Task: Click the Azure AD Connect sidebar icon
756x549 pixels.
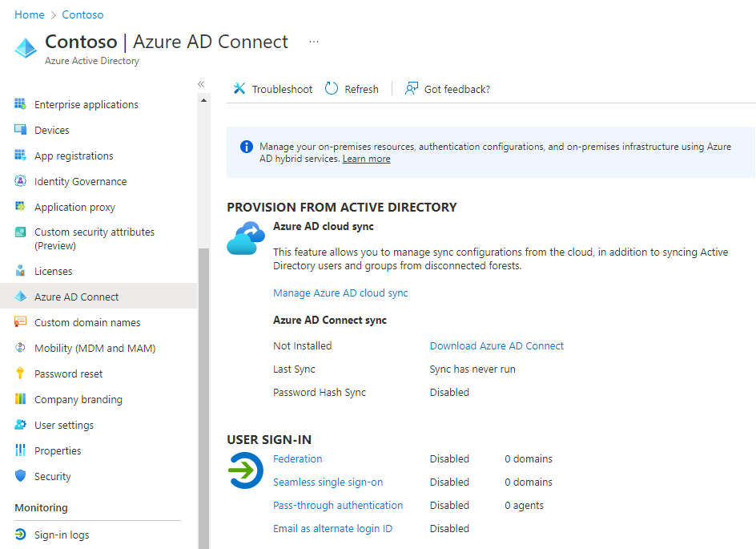Action: point(20,297)
